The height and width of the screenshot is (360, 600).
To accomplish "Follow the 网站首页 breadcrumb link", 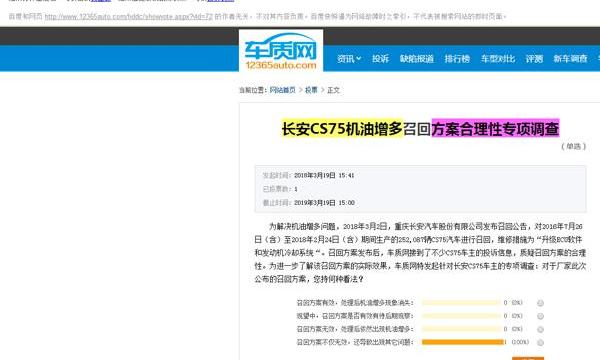I will (282, 90).
